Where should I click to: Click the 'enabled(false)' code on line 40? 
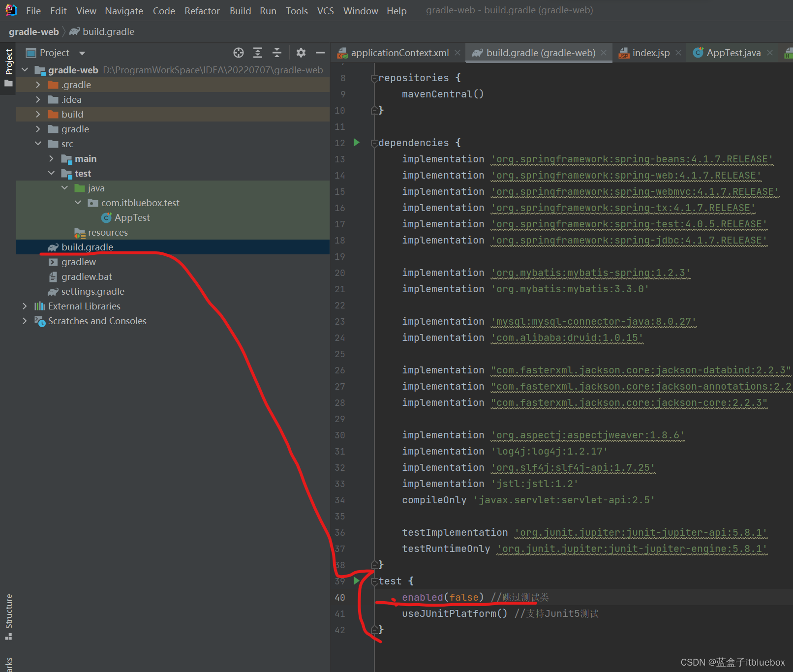click(443, 597)
